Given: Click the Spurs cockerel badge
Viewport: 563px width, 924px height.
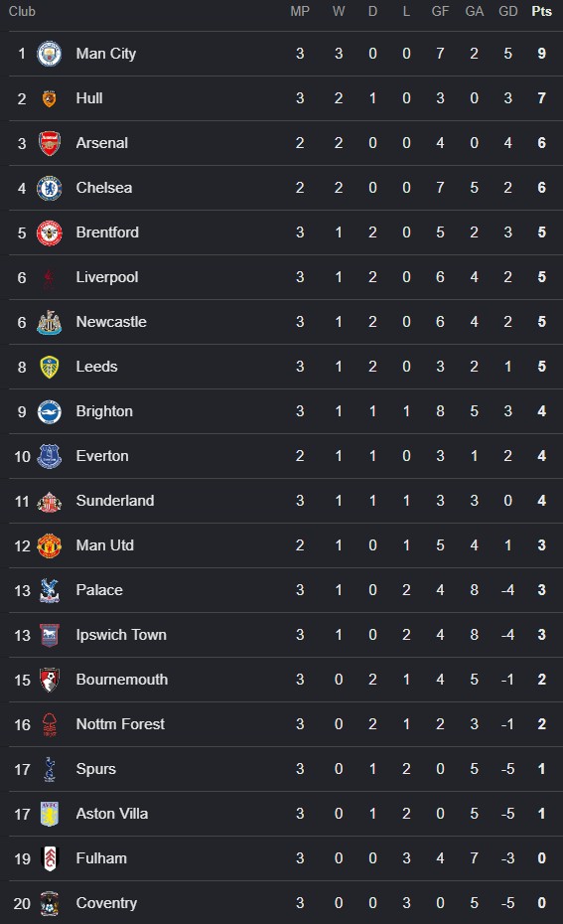Looking at the screenshot, I should 50,769.
